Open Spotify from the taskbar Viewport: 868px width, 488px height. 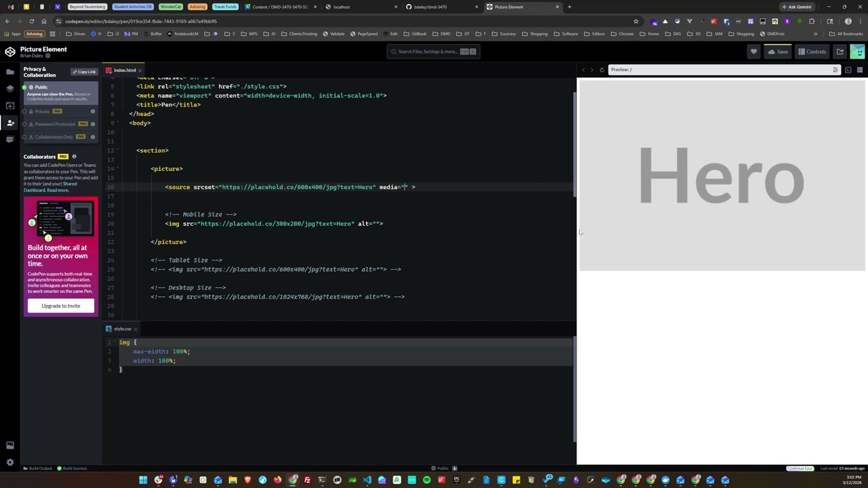(427, 480)
